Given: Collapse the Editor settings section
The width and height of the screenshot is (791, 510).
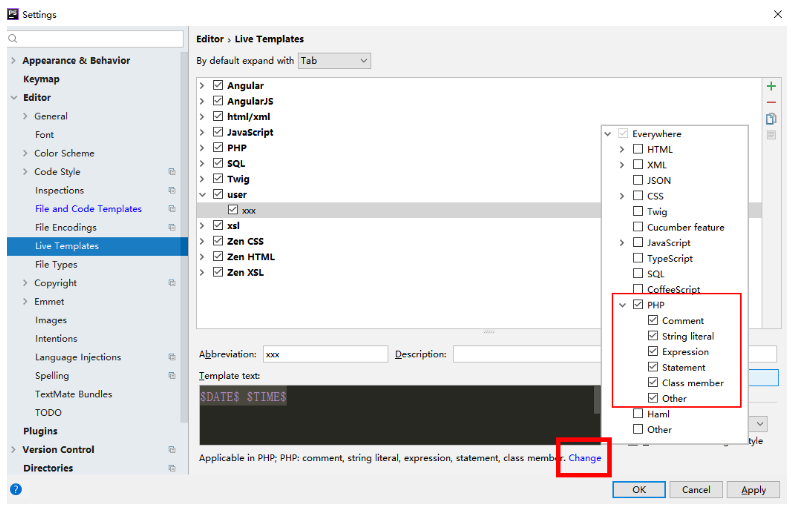Looking at the screenshot, I should (x=14, y=97).
